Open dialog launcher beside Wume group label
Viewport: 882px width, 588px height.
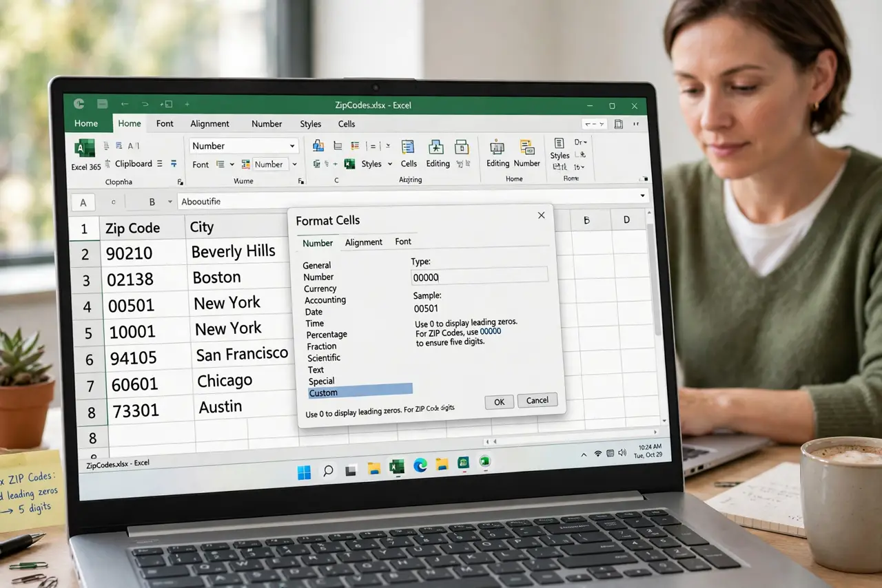tap(300, 181)
